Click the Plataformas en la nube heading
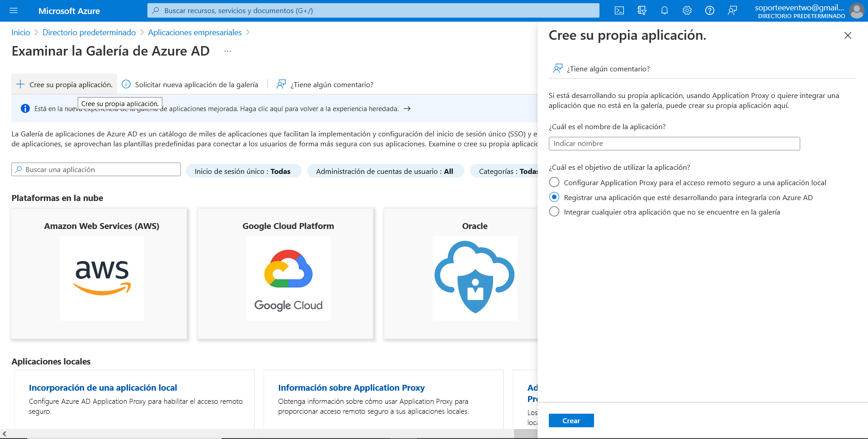This screenshot has height=439, width=868. [x=57, y=198]
